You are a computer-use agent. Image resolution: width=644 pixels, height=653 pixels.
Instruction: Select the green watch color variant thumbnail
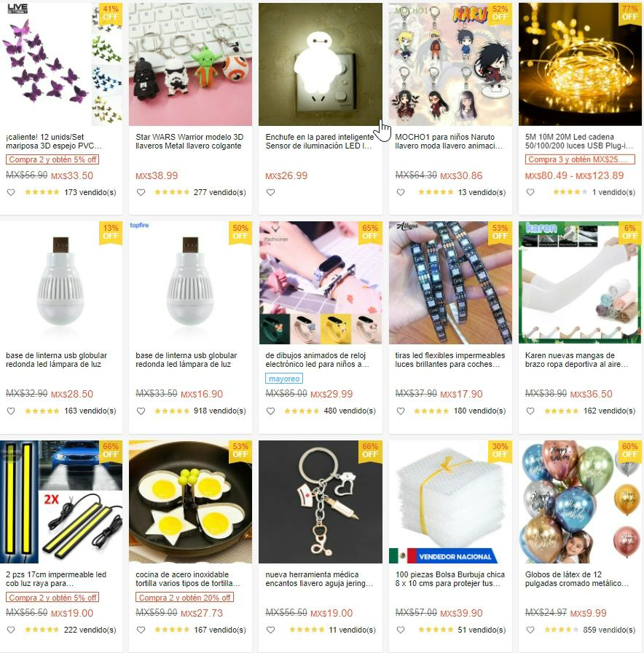click(x=275, y=329)
